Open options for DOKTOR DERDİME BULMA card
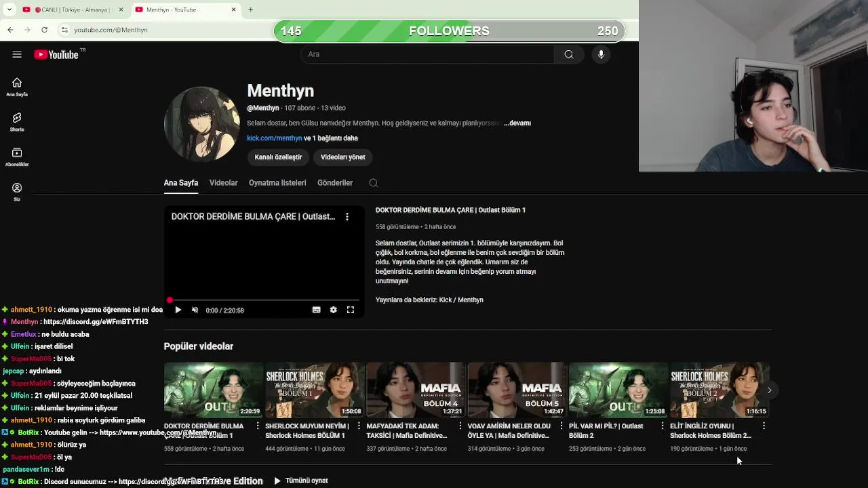868x488 pixels. tap(258, 426)
